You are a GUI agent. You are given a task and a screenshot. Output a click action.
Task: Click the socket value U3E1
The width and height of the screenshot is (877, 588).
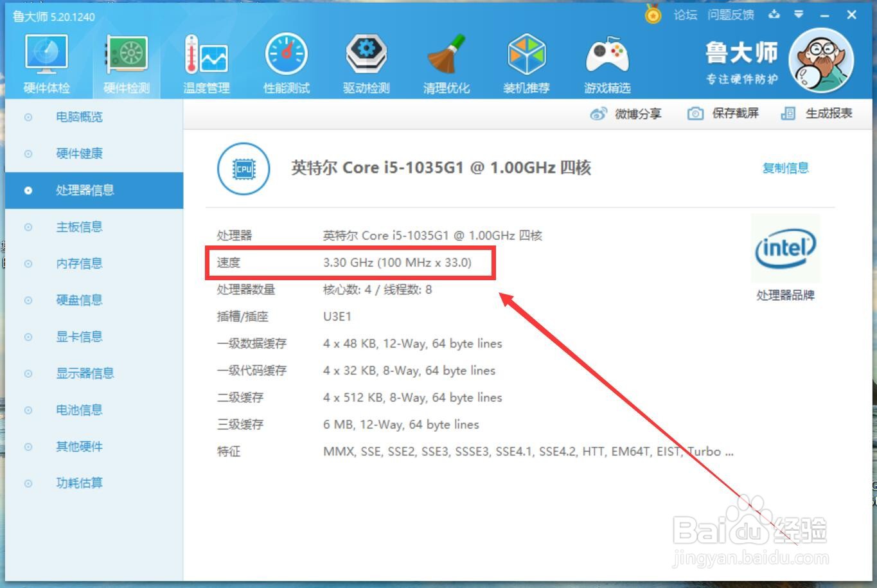pos(337,316)
